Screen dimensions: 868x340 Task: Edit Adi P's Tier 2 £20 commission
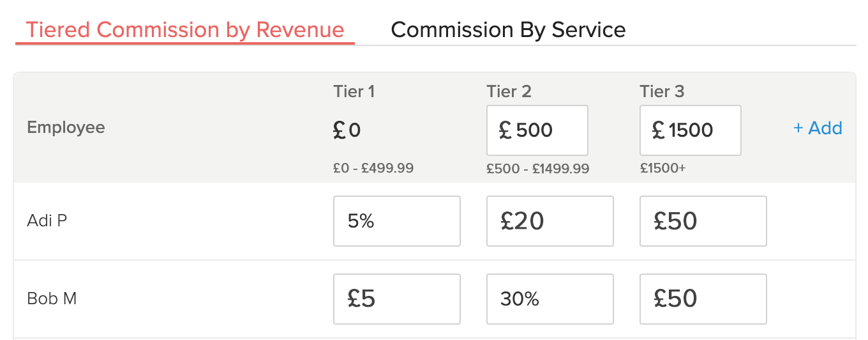[x=550, y=221]
